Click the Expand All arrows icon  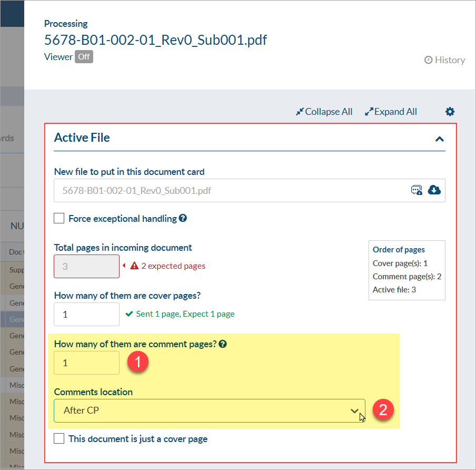pyautogui.click(x=369, y=112)
